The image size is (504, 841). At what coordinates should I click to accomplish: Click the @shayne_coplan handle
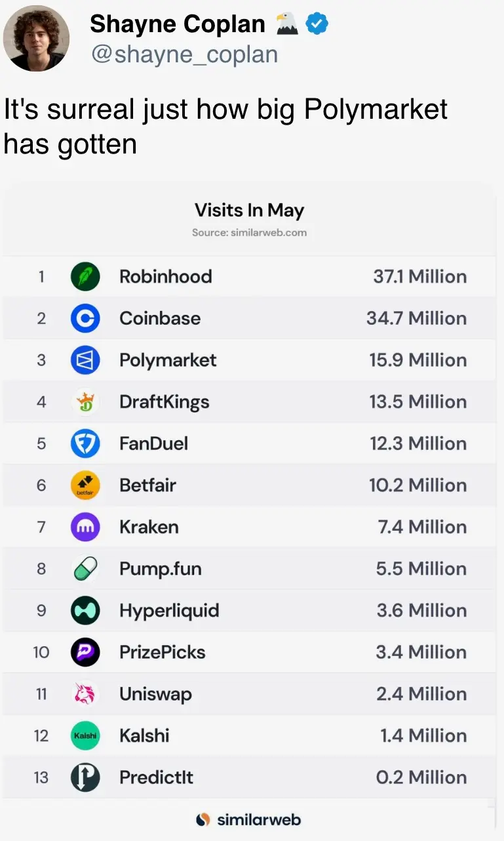[x=184, y=54]
